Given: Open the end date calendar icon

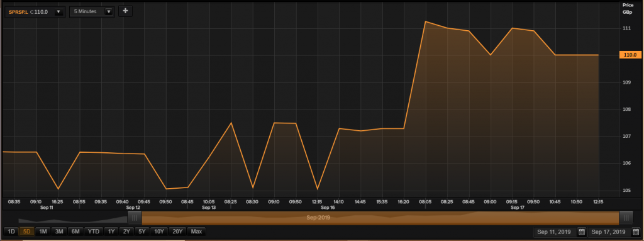Looking at the screenshot, I should click(x=636, y=232).
